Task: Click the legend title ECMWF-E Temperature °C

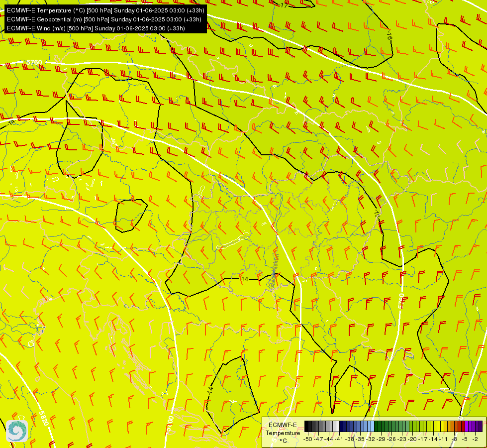Action: (x=283, y=433)
